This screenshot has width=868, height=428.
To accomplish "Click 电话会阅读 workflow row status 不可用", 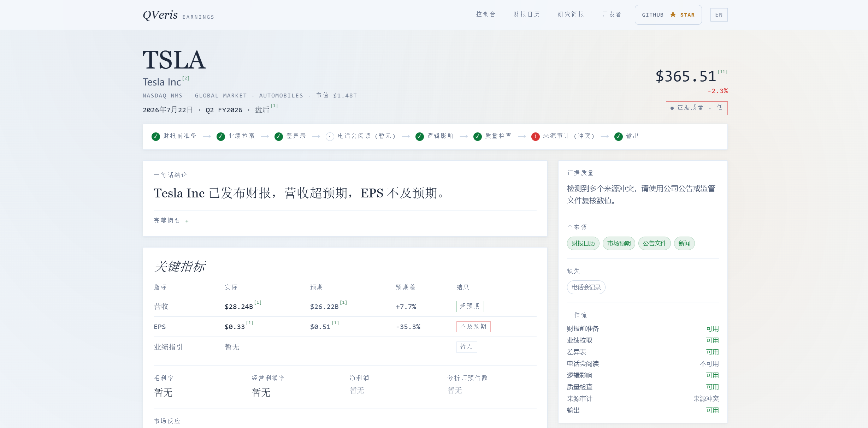I will point(709,364).
